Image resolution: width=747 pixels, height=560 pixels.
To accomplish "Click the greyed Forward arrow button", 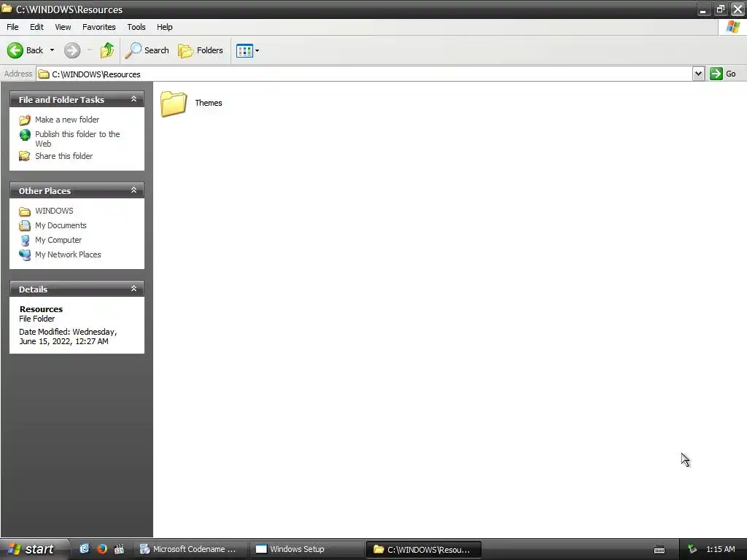I will pos(72,50).
